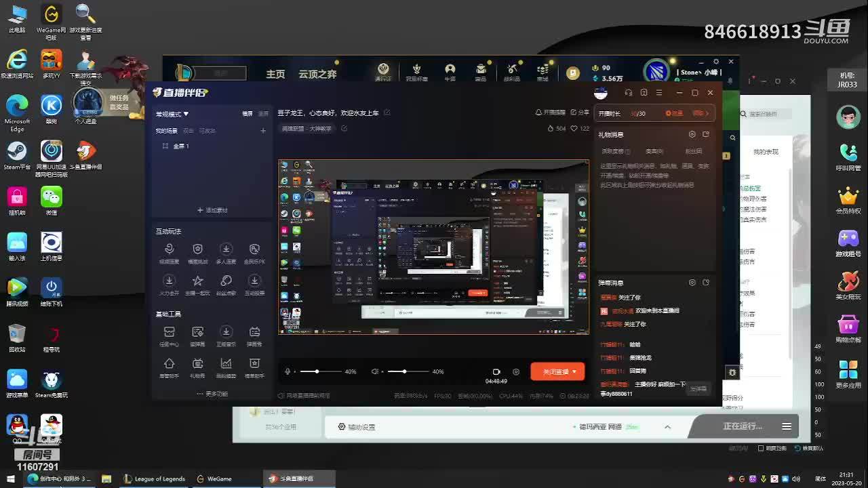
Task: Expand 更多功能 in the tools panel
Action: pos(212,394)
